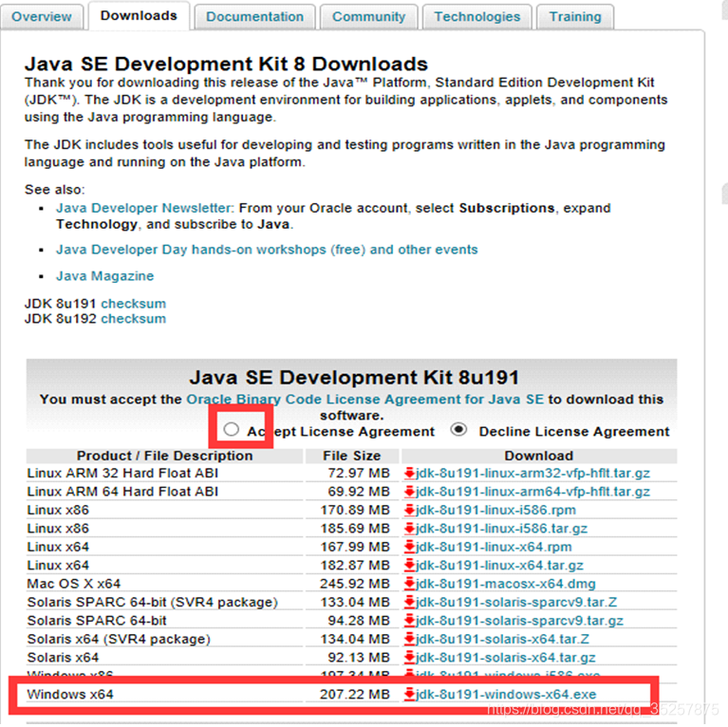Click the Product / File Description column header
The image size is (728, 727).
point(165,456)
